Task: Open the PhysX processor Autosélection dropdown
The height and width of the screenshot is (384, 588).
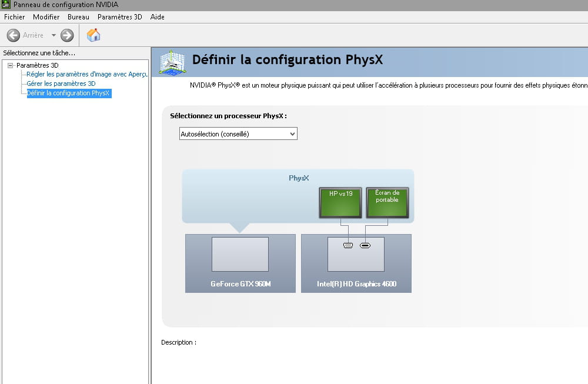Action: pos(238,134)
